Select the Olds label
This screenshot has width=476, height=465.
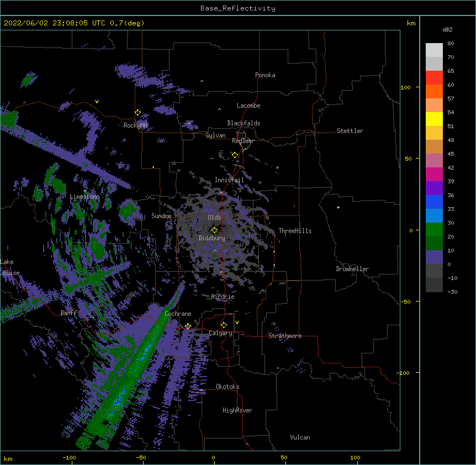click(214, 218)
